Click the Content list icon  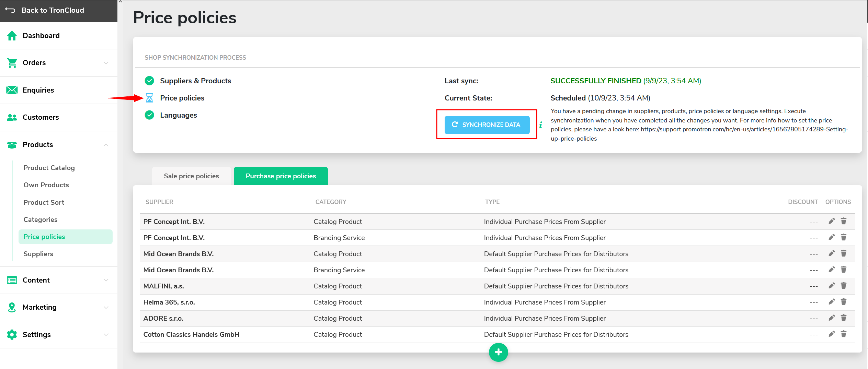point(12,280)
